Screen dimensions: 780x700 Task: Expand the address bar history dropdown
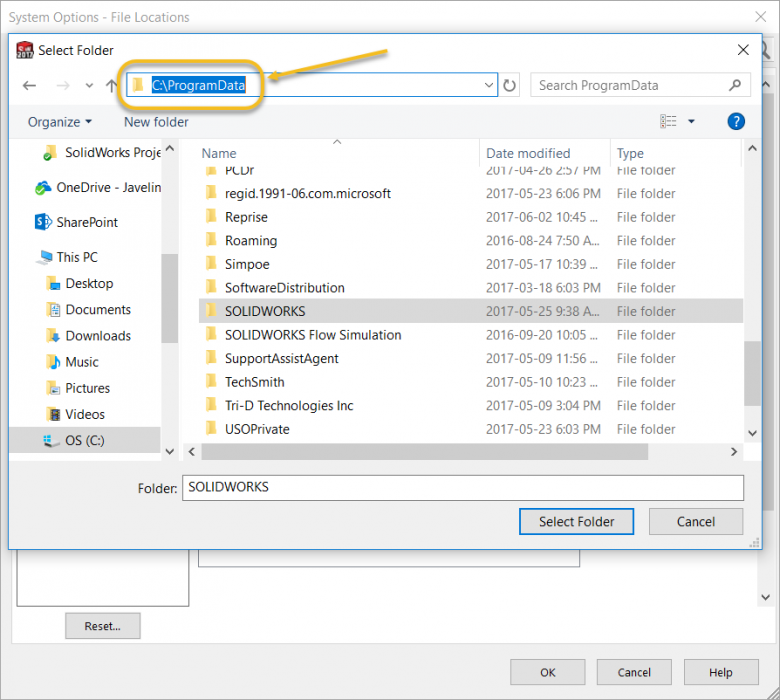point(489,85)
